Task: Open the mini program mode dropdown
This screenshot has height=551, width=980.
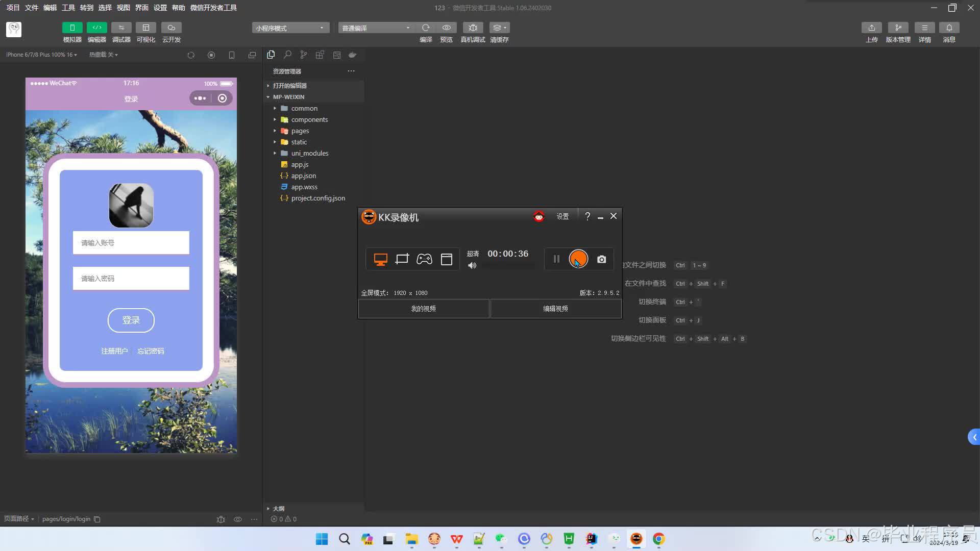Action: click(x=290, y=28)
